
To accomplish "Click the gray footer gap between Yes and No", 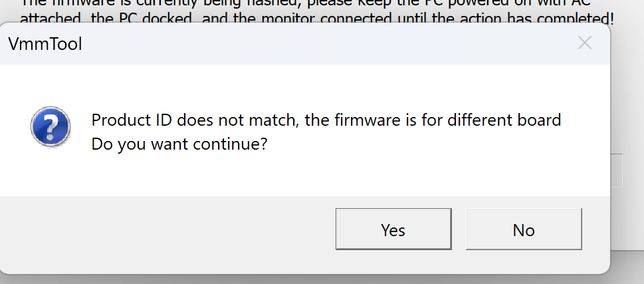I will (x=459, y=230).
